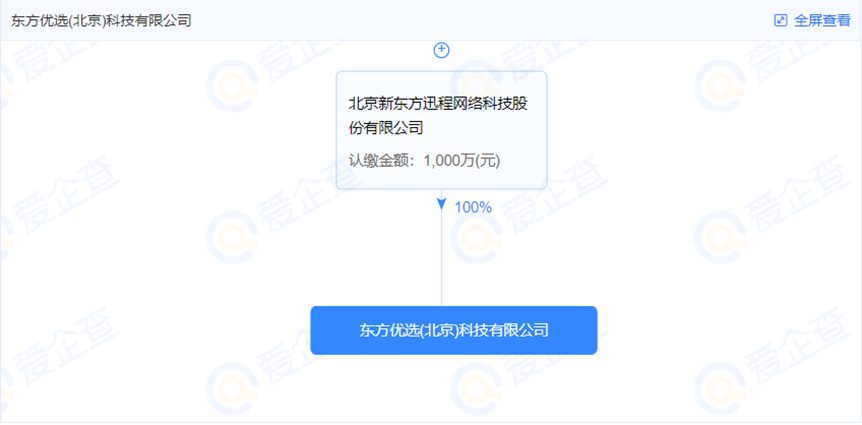Select the blue 东方优选(北京)科技有限公司 node
This screenshot has height=425, width=862.
(x=454, y=330)
